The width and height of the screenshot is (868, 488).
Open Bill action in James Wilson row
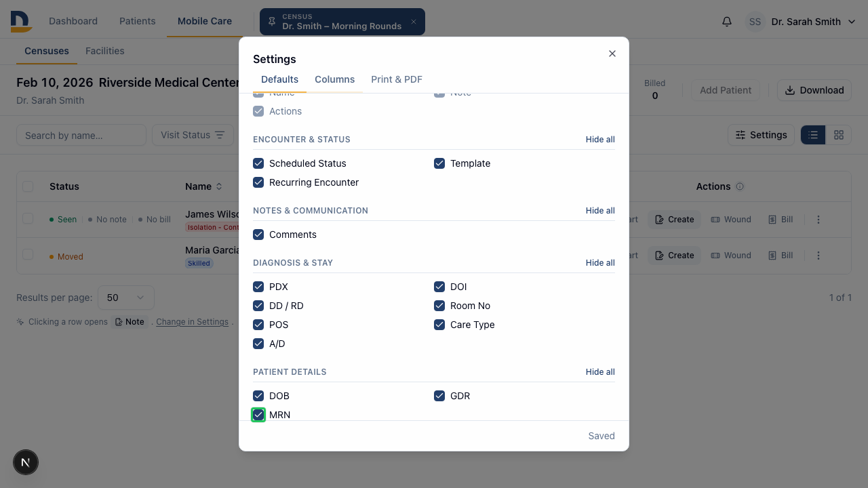781,220
